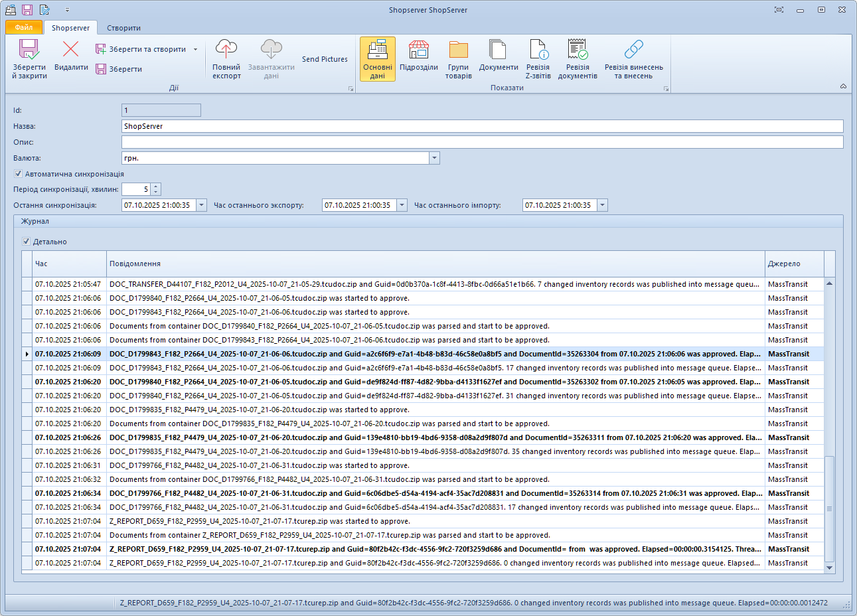The image size is (857, 616).
Task: Click the Send Pictures button
Action: point(325,59)
